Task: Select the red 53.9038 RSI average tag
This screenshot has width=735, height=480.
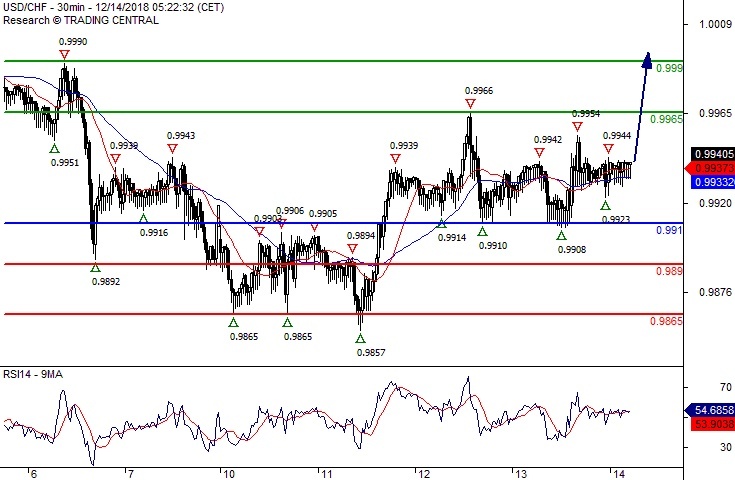Action: [713, 424]
